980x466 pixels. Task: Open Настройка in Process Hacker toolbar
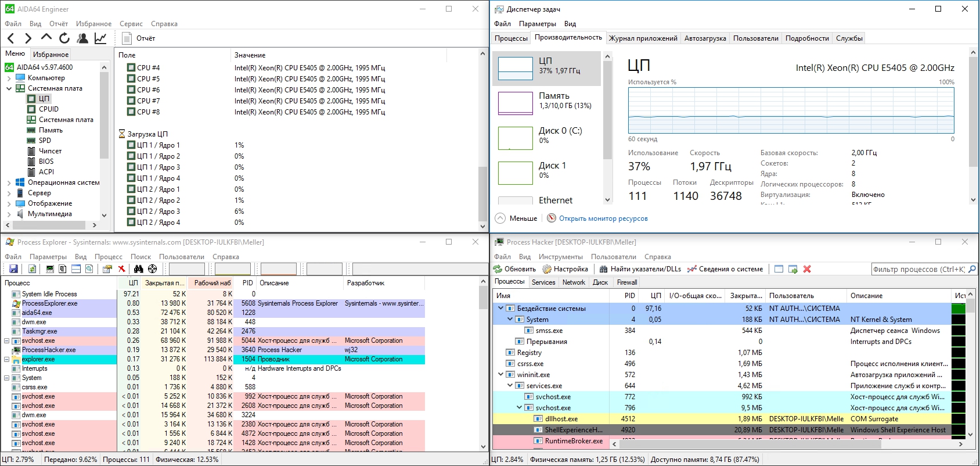tap(565, 269)
